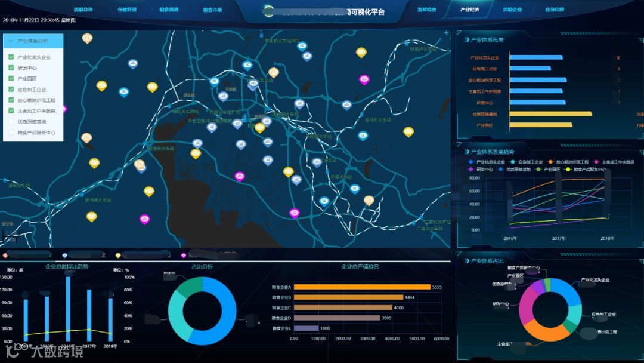Screen dimensions: 644x363
Task: Click the arrows beside 产业体系占比 panel title
Action: pyautogui.click(x=466, y=261)
